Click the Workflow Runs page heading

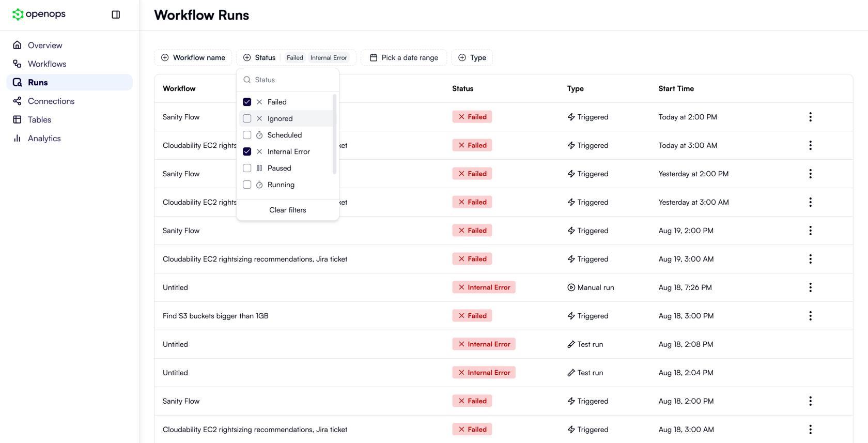coord(202,15)
